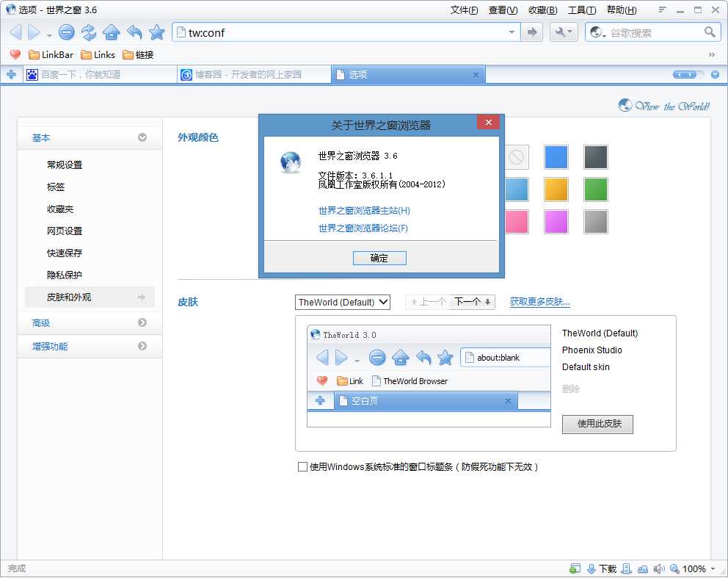This screenshot has width=728, height=578.
Task: Click the red heart favorites icon
Action: click(x=15, y=55)
